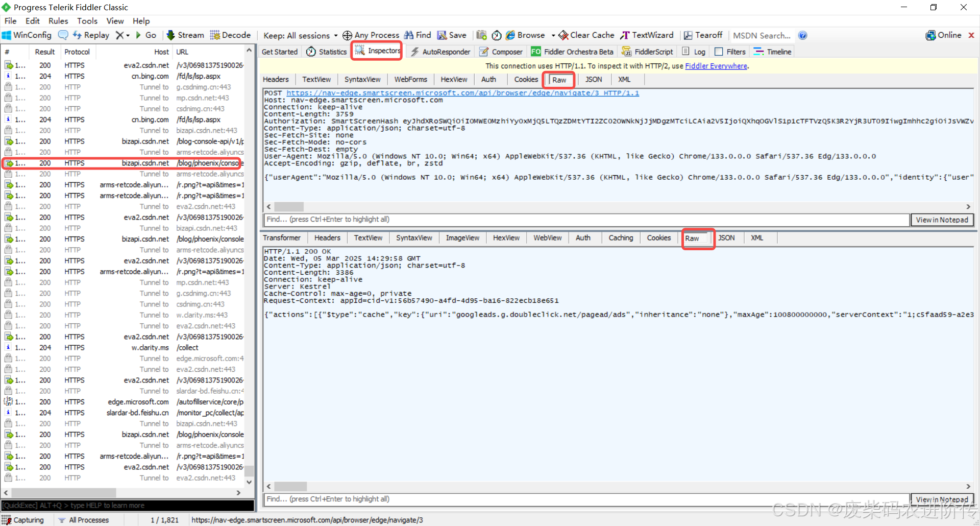Toggle Decode mode in toolbar
The width and height of the screenshot is (980, 526).
(230, 35)
